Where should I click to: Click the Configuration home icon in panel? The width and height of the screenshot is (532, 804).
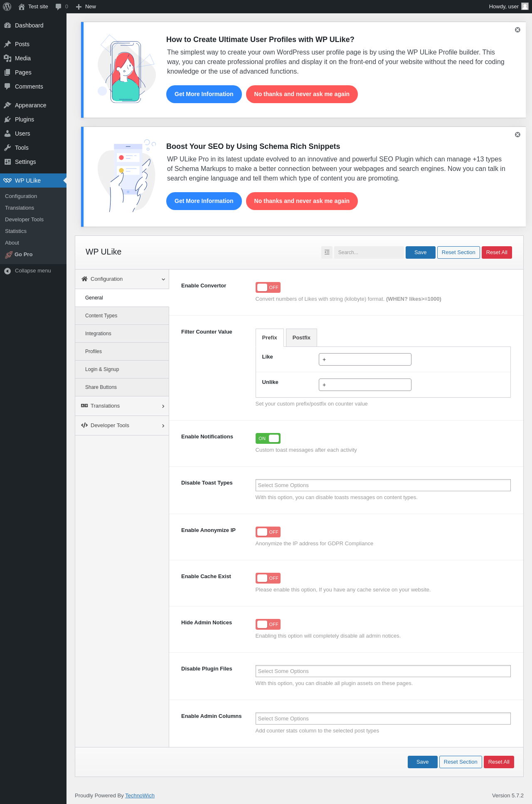[84, 279]
